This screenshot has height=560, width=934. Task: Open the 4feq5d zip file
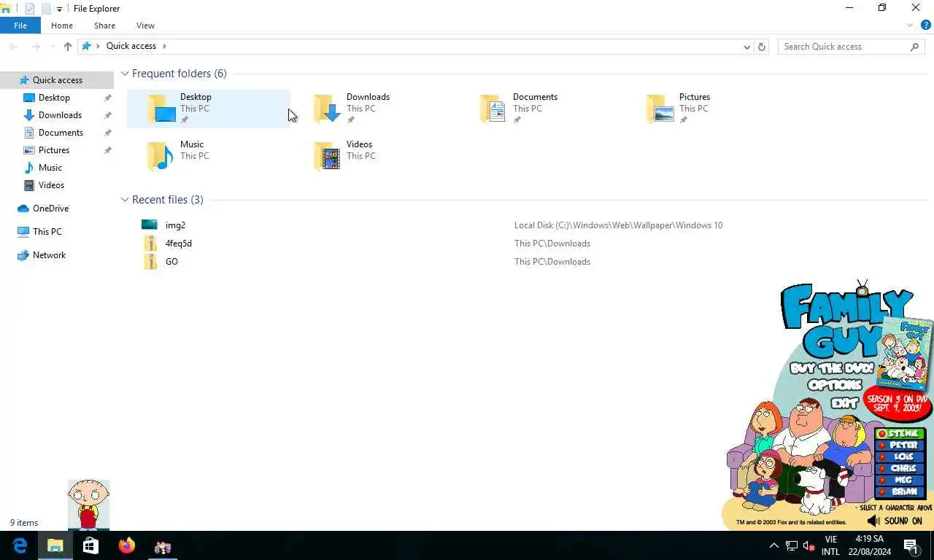click(x=178, y=244)
